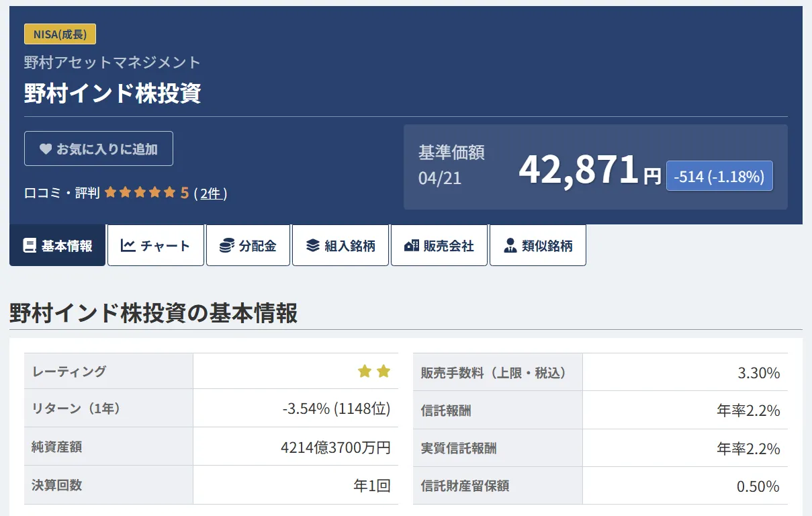
Task: Switch to the 類似銘柄 tab
Action: pyautogui.click(x=538, y=245)
